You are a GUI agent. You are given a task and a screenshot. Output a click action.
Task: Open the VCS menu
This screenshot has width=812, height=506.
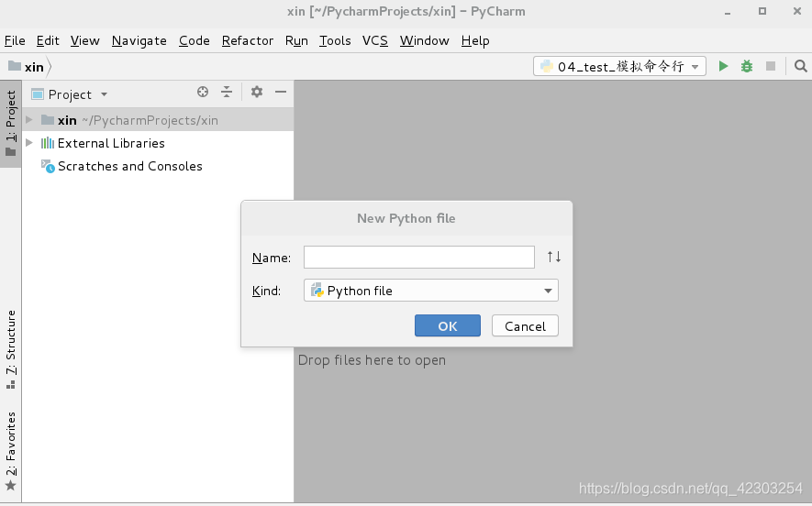tap(375, 40)
